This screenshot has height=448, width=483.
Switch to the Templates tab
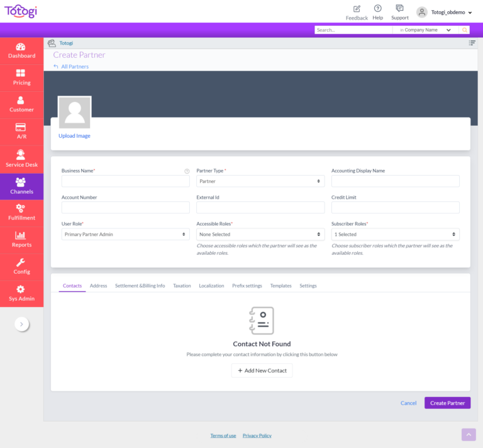[x=280, y=286]
